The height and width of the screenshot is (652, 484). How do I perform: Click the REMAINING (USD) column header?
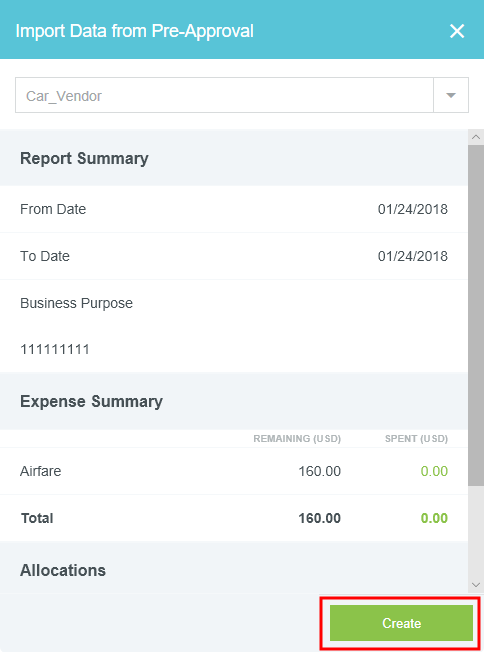pyautogui.click(x=297, y=439)
